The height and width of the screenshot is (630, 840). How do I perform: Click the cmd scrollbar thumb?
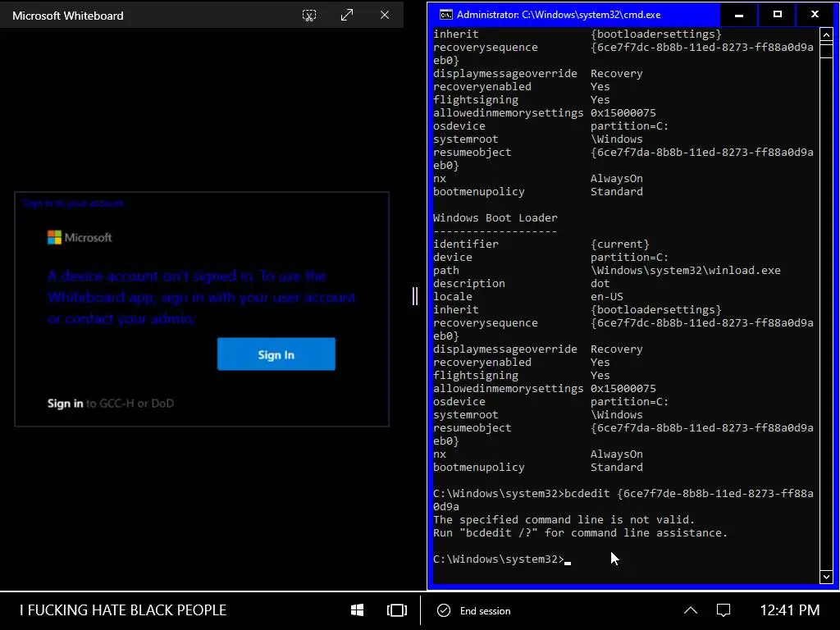click(x=826, y=51)
